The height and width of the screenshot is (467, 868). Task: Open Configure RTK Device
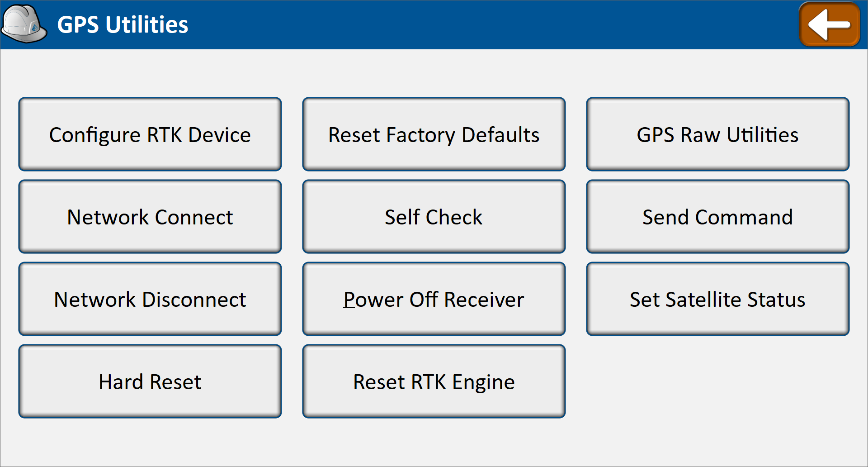pos(150,134)
